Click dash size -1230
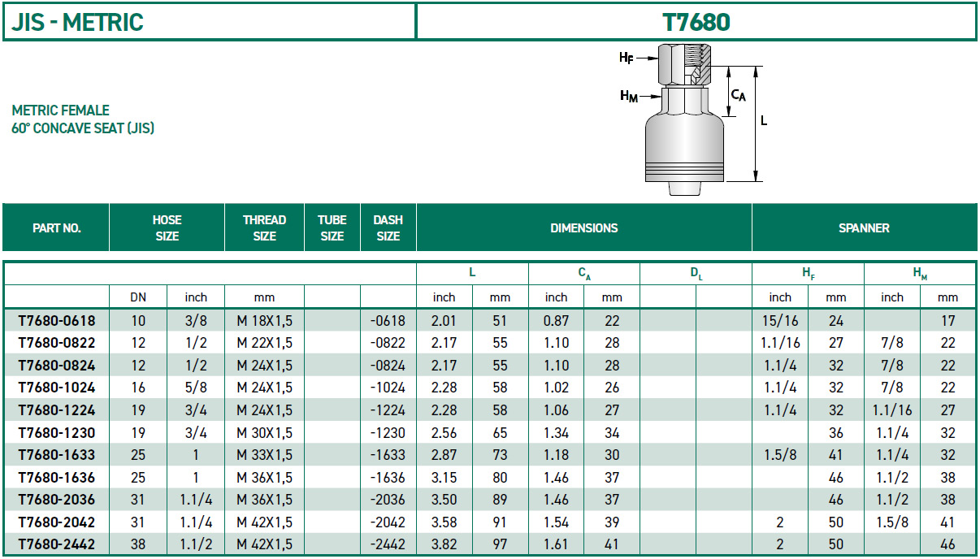Screen dimensions: 980x559 (x=388, y=433)
